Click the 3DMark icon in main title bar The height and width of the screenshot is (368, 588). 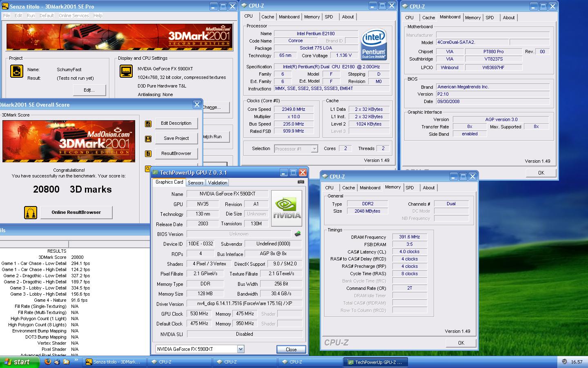pyautogui.click(x=5, y=7)
